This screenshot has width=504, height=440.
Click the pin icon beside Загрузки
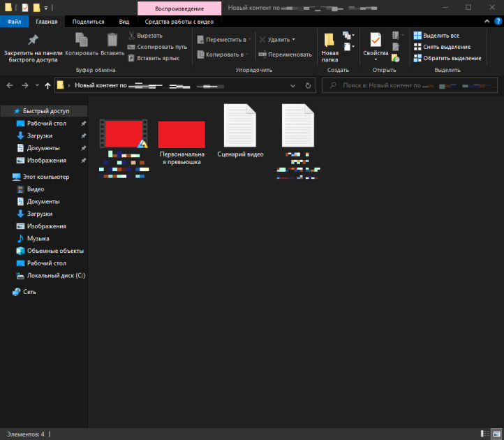coord(84,135)
